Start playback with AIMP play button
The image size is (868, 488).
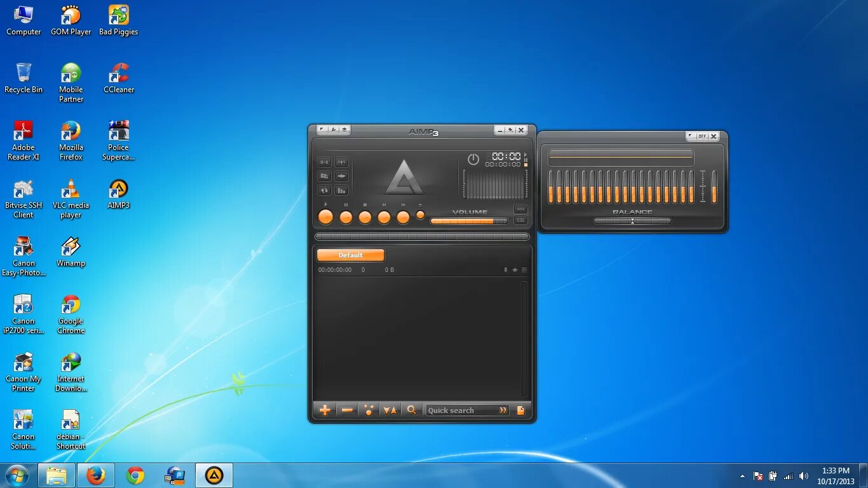325,217
